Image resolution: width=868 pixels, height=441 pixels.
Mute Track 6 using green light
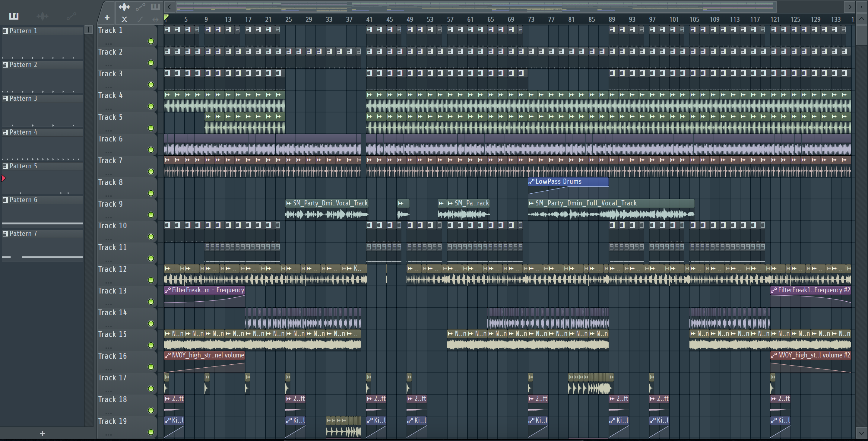coord(151,150)
